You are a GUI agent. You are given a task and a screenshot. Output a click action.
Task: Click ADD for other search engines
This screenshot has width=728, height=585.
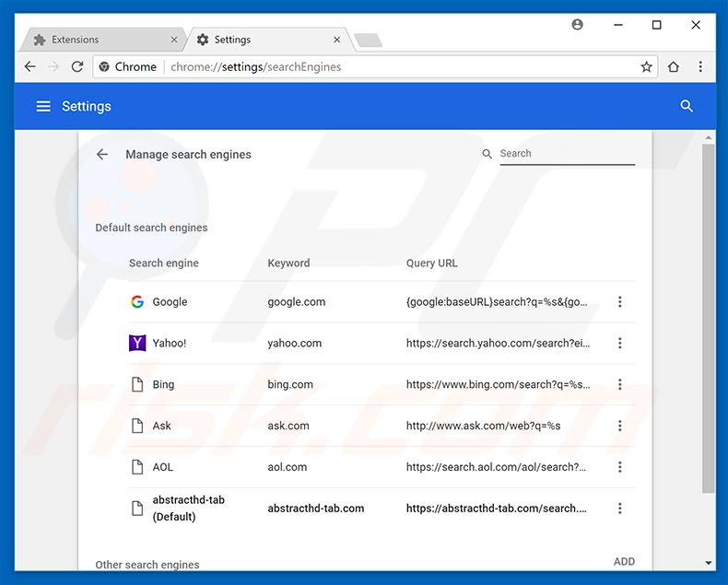(624, 561)
